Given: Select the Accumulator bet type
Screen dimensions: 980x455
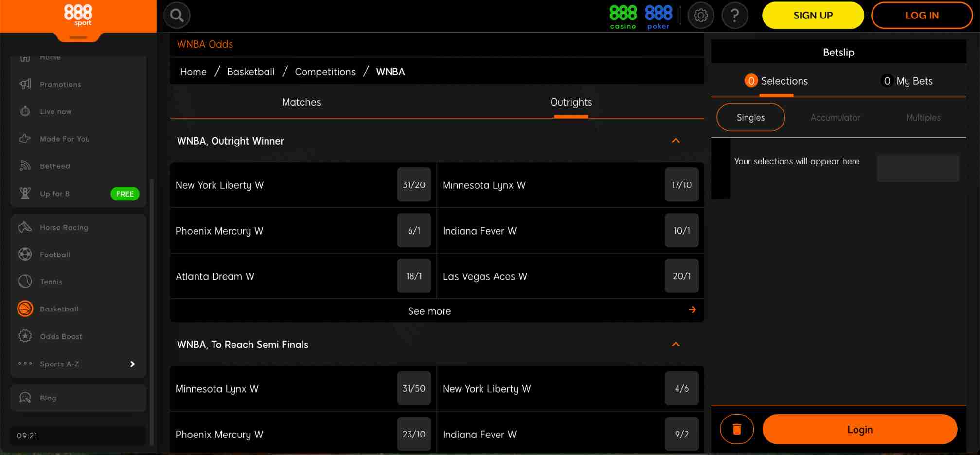Looking at the screenshot, I should pyautogui.click(x=835, y=118).
